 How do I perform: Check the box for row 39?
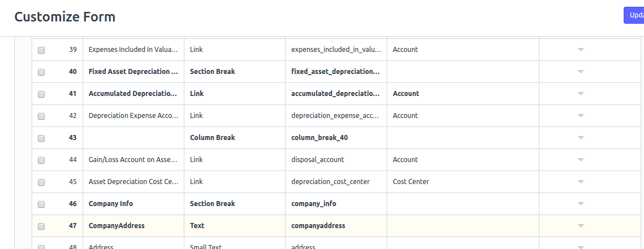(x=41, y=50)
